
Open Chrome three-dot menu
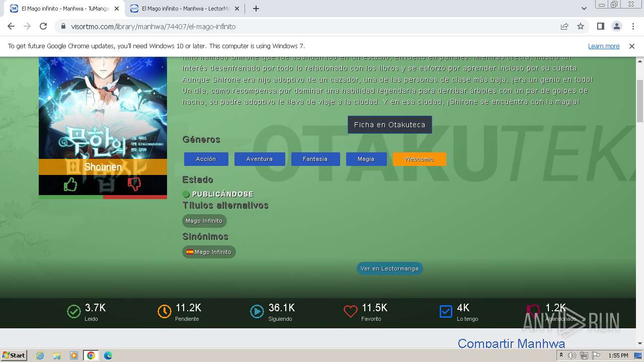[x=633, y=26]
